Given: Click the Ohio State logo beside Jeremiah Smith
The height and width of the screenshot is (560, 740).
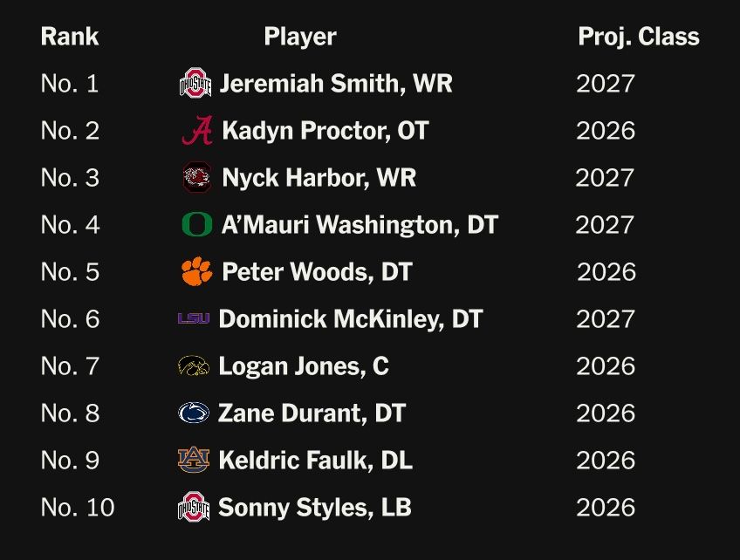Looking at the screenshot, I should (x=195, y=84).
